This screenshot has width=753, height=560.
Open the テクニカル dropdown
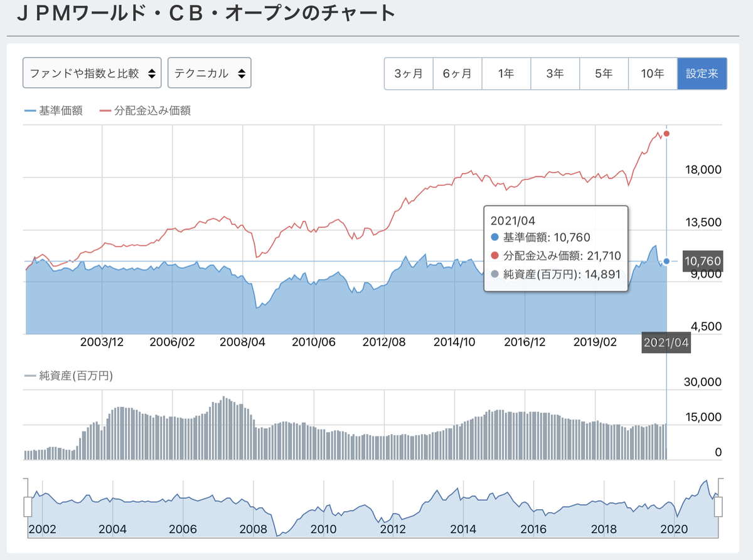click(x=210, y=73)
